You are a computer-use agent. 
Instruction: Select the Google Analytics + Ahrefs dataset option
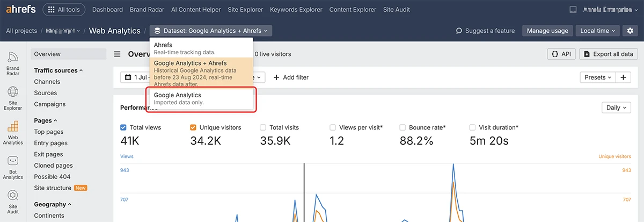point(201,73)
